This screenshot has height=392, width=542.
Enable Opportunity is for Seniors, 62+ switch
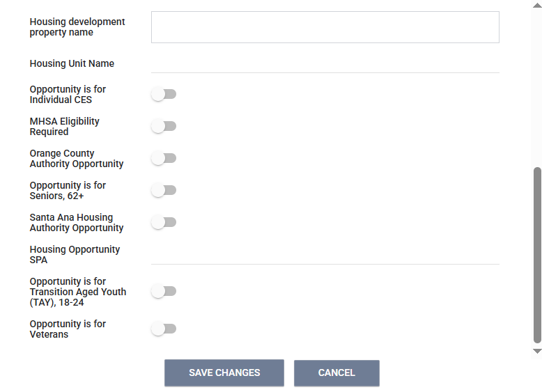164,190
